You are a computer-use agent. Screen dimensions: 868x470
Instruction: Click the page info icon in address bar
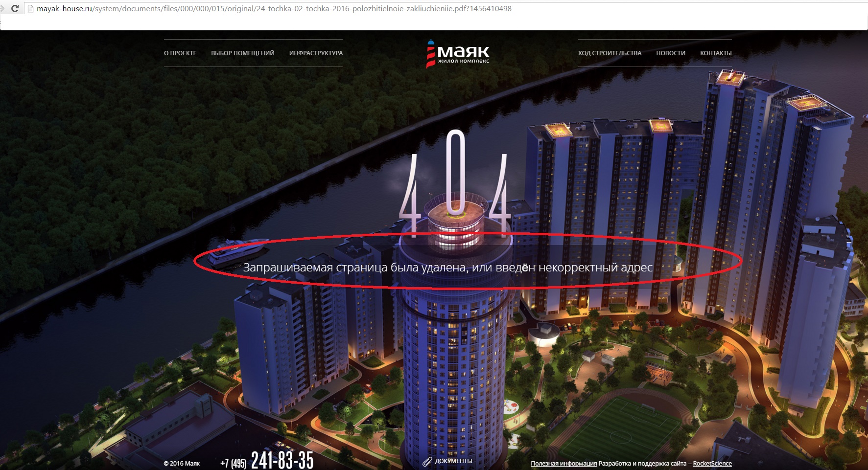(30, 8)
